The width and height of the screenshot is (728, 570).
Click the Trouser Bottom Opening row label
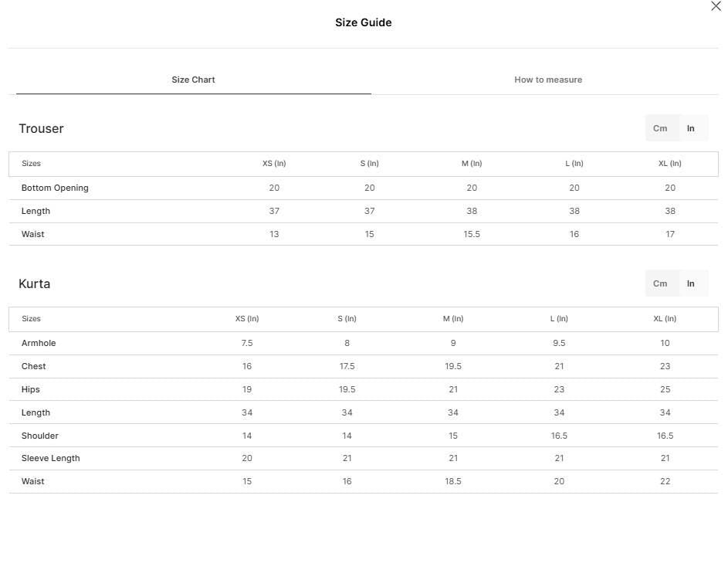point(55,188)
